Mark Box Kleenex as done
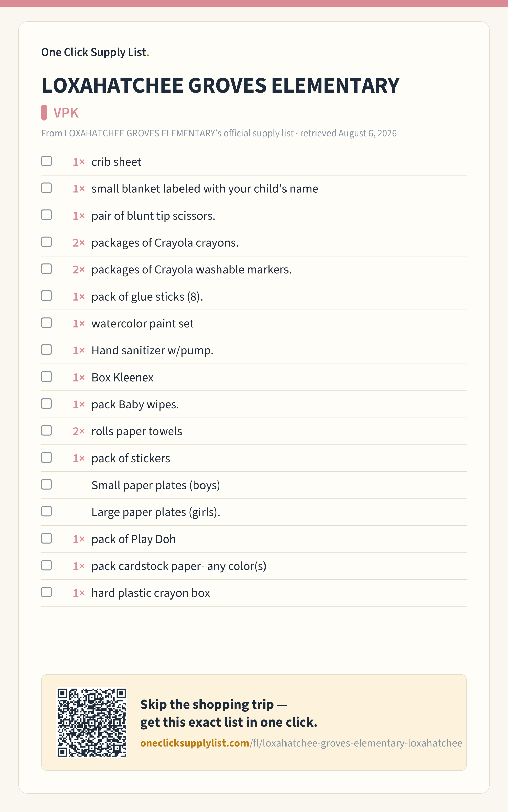 (x=46, y=377)
